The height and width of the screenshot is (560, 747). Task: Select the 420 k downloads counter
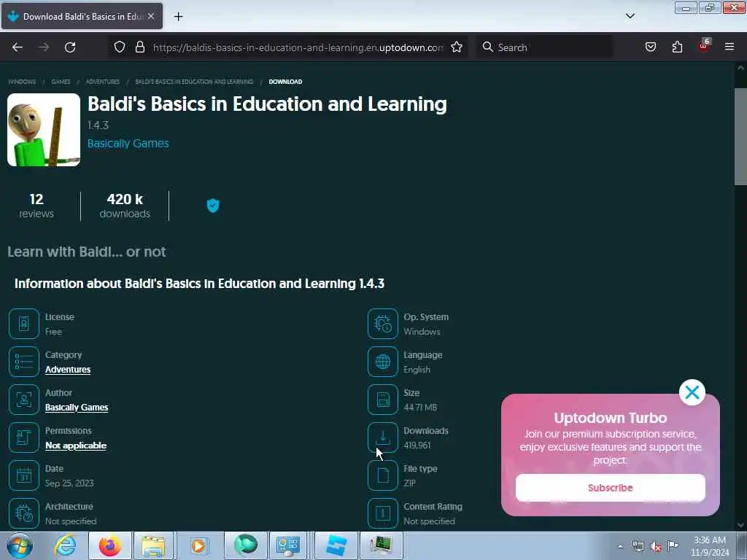click(125, 206)
